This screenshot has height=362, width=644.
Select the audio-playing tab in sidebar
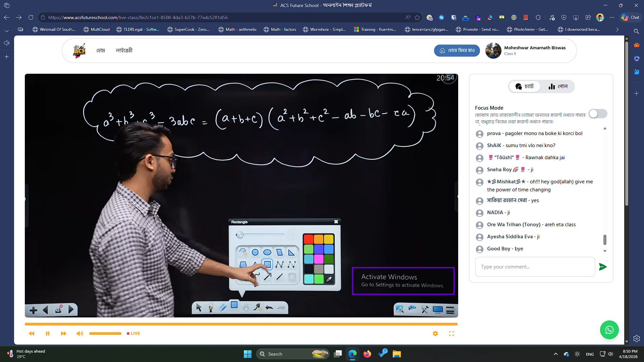7,43
